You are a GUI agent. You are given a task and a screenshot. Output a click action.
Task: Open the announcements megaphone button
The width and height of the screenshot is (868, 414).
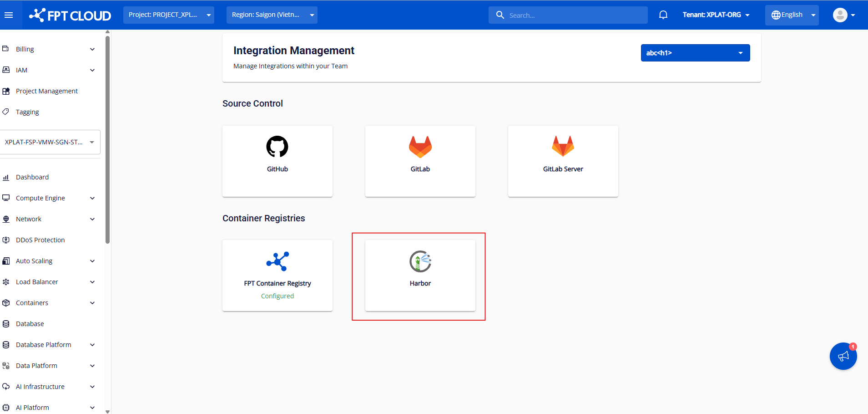843,356
